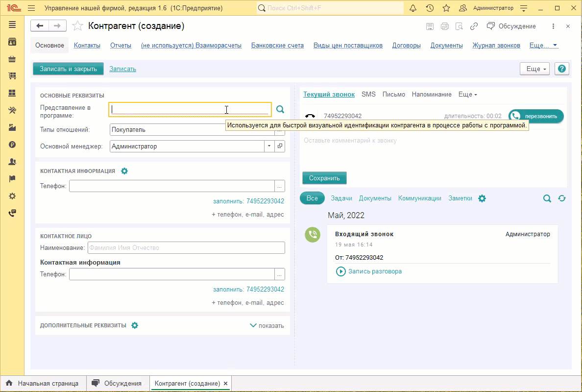This screenshot has height=392, width=582.
Task: Click the help question mark button
Action: (561, 69)
